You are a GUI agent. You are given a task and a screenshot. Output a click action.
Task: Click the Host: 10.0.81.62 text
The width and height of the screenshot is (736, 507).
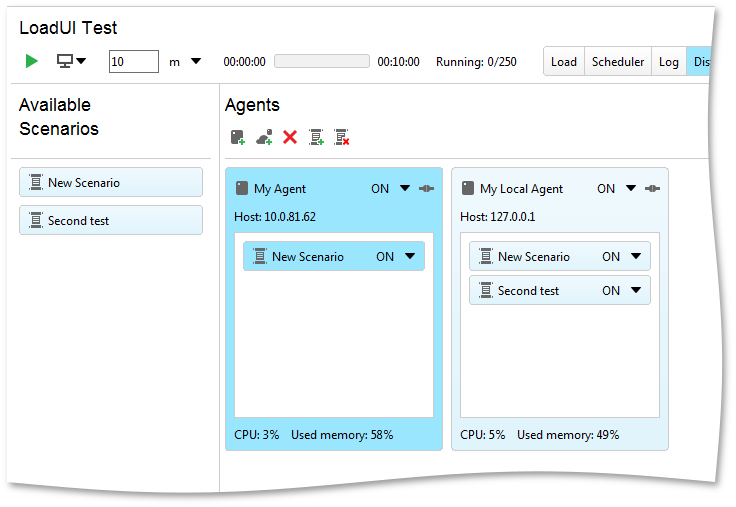coord(275,217)
